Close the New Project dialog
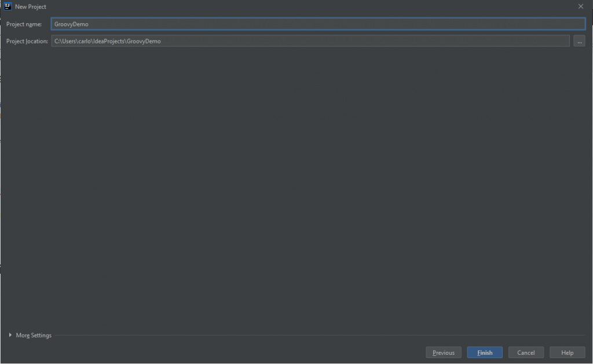Image resolution: width=593 pixels, height=364 pixels. pos(580,6)
